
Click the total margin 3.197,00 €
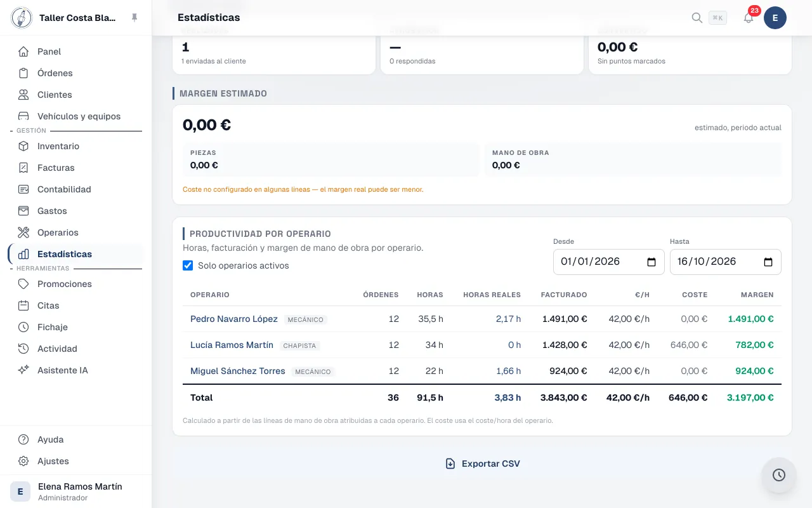[x=750, y=398]
